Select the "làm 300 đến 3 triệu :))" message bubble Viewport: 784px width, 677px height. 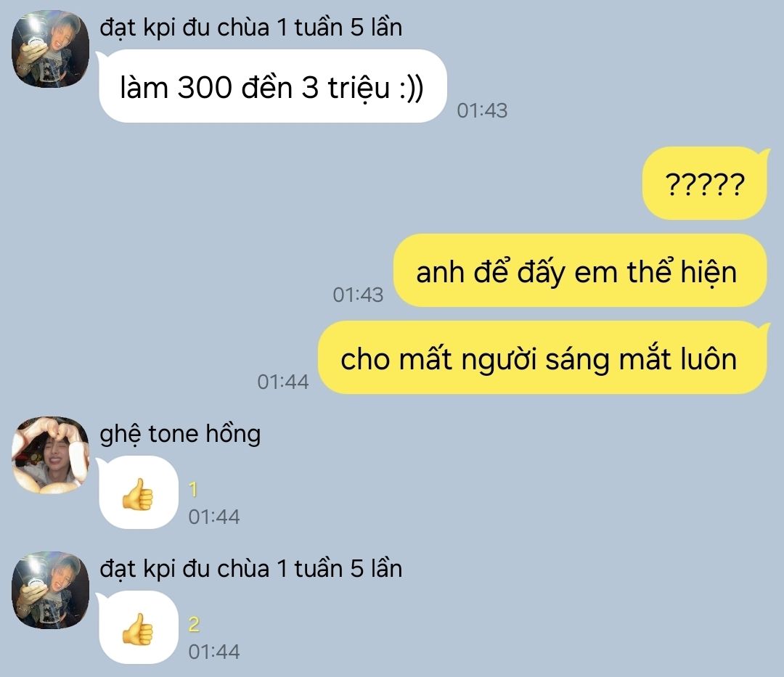pos(272,86)
